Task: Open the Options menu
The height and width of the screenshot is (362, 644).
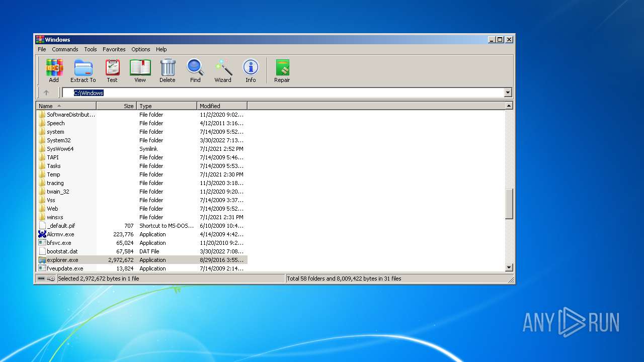Action: pos(141,49)
